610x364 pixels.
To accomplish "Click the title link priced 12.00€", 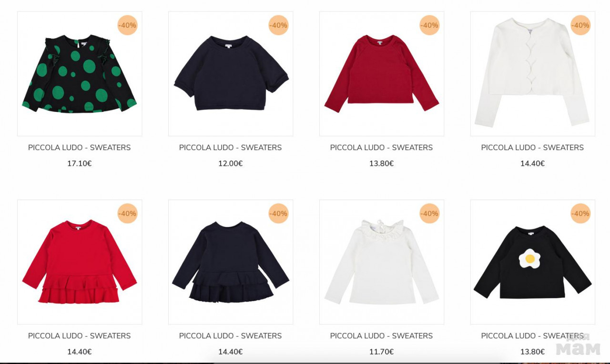I will [231, 148].
